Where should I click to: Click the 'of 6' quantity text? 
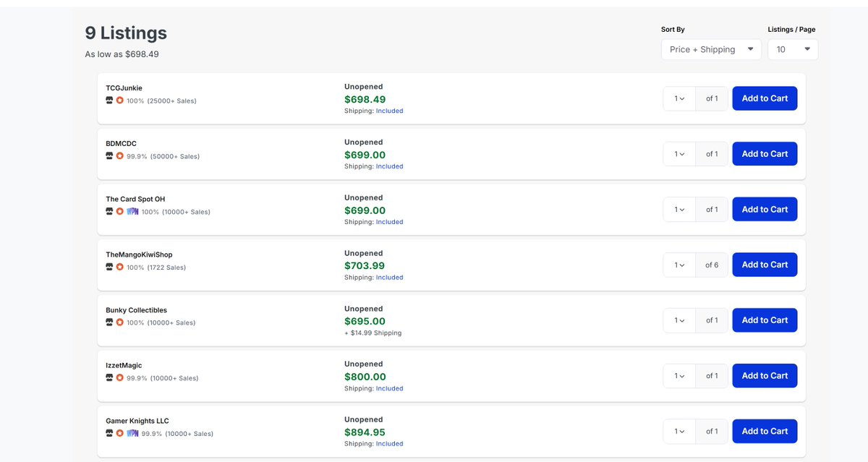click(712, 265)
